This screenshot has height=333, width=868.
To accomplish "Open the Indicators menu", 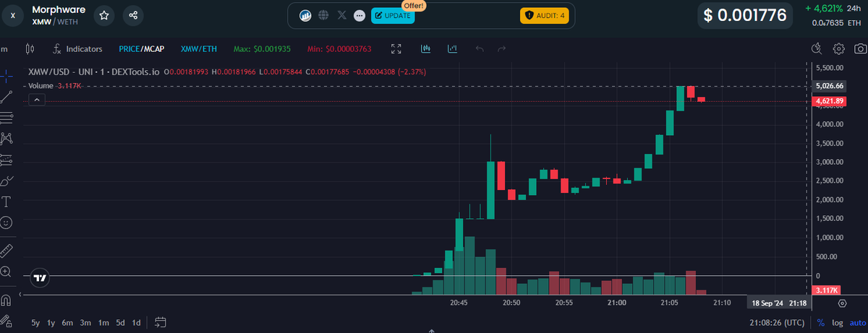I will tap(77, 49).
